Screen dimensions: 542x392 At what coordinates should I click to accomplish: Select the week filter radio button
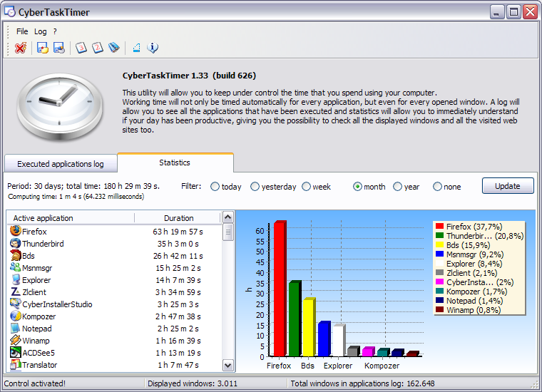306,187
